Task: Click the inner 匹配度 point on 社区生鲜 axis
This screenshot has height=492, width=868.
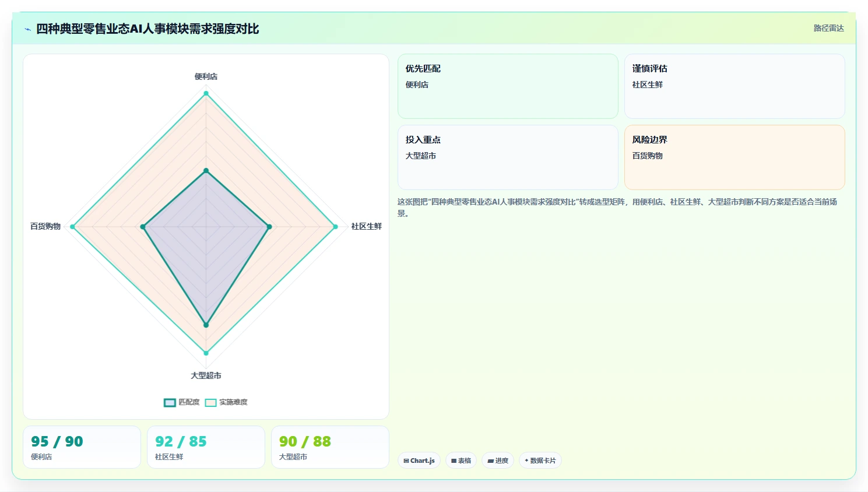Action: tap(269, 227)
